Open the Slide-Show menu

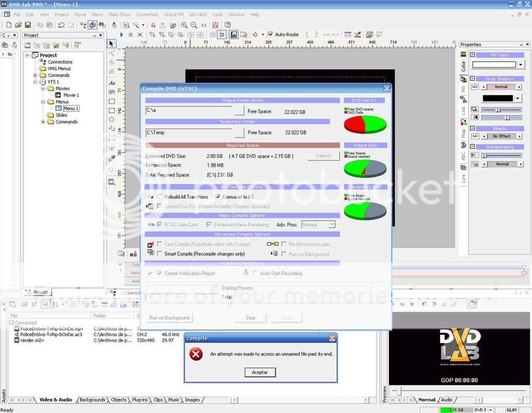coord(119,15)
